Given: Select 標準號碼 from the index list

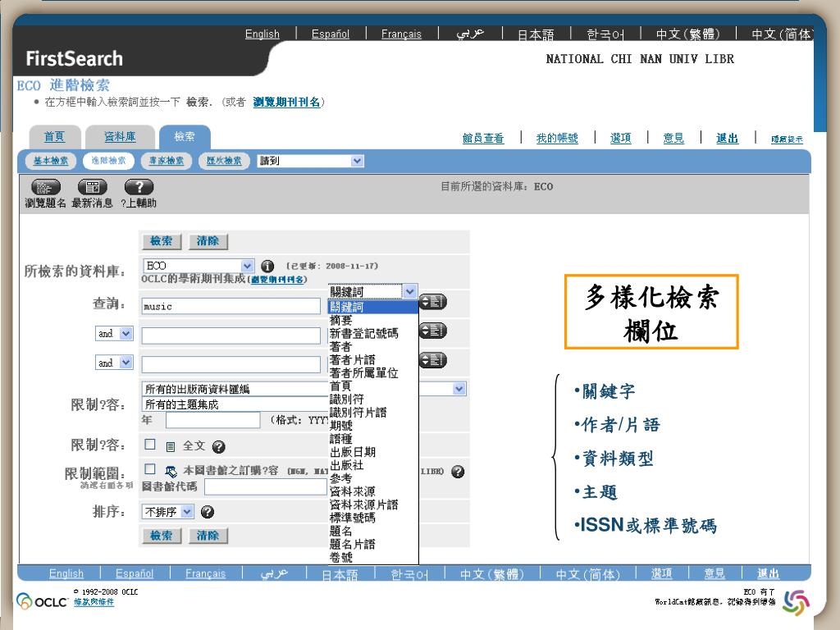Looking at the screenshot, I should coord(373,518).
